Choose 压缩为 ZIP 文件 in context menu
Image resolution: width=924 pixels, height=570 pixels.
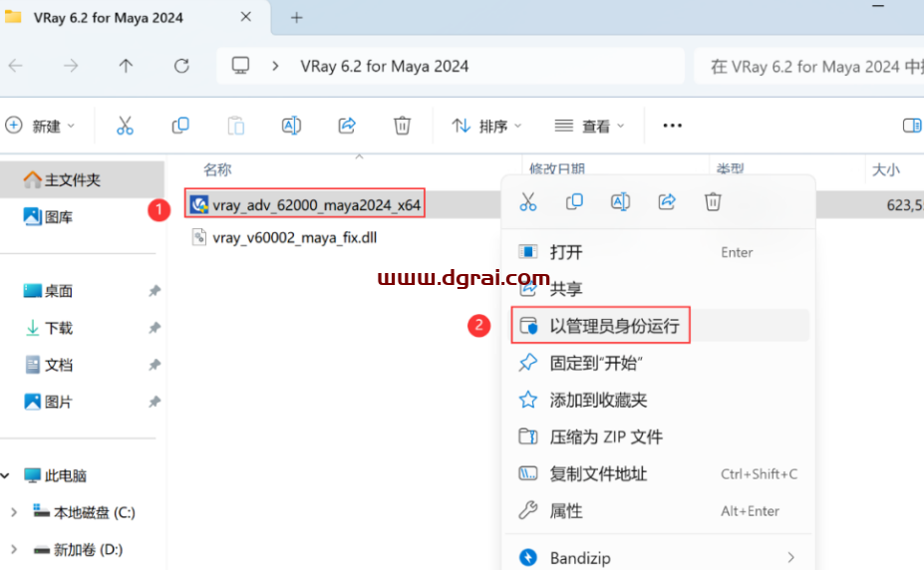(x=660, y=436)
